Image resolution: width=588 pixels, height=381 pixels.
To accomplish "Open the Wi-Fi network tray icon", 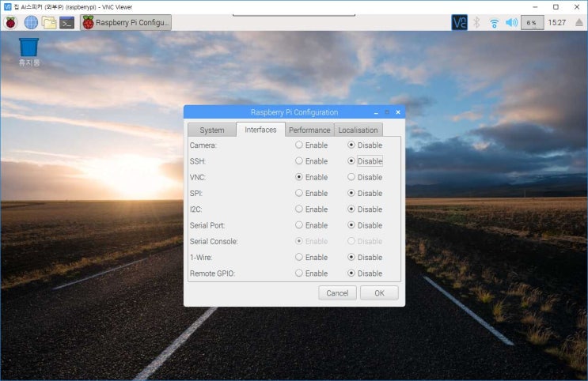I will (x=494, y=23).
